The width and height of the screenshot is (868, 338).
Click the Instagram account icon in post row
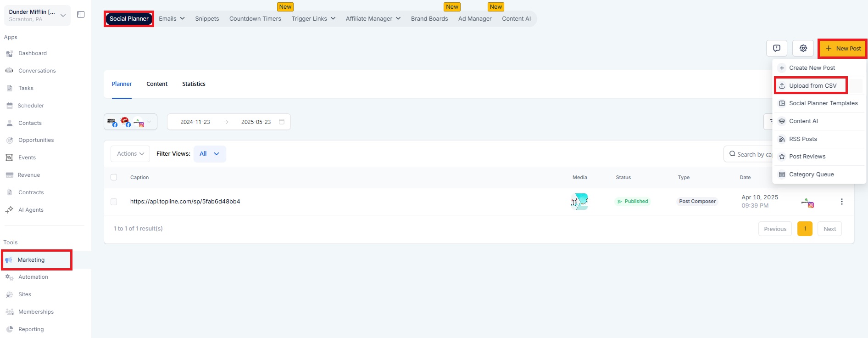pyautogui.click(x=807, y=203)
